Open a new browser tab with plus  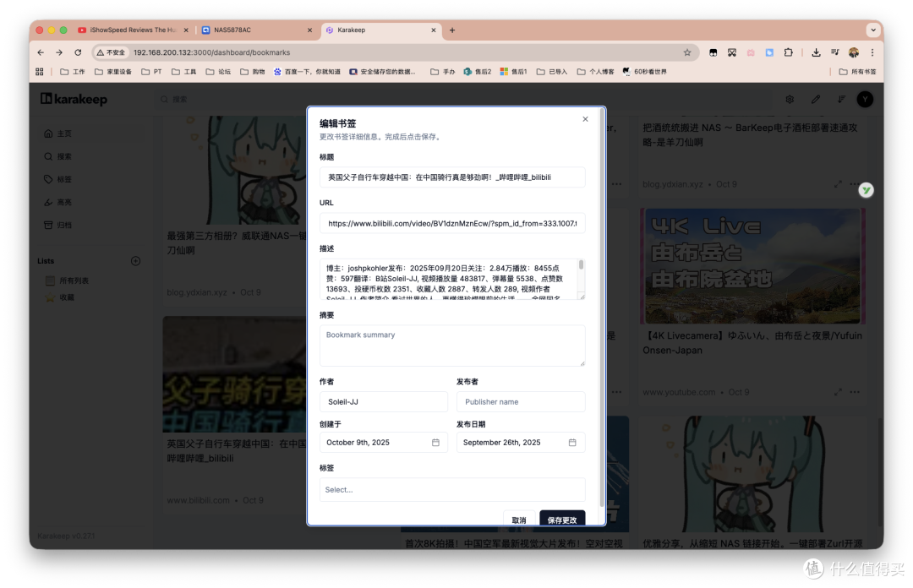[451, 30]
